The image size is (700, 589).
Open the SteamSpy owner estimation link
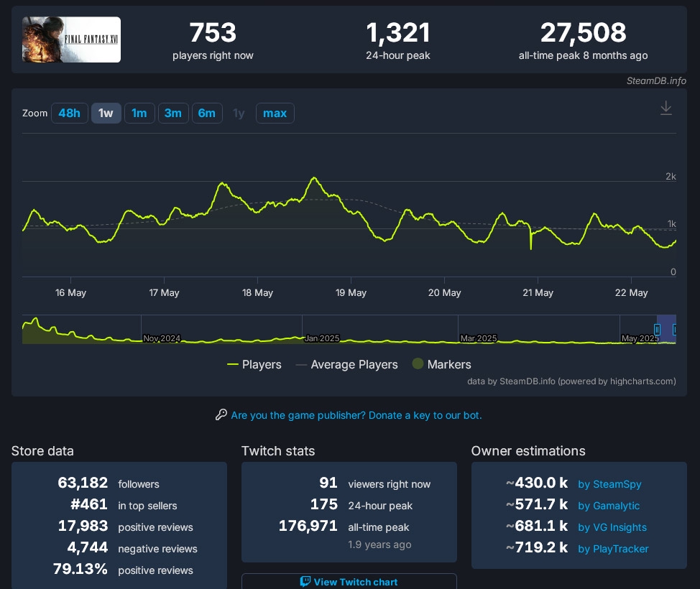[609, 484]
